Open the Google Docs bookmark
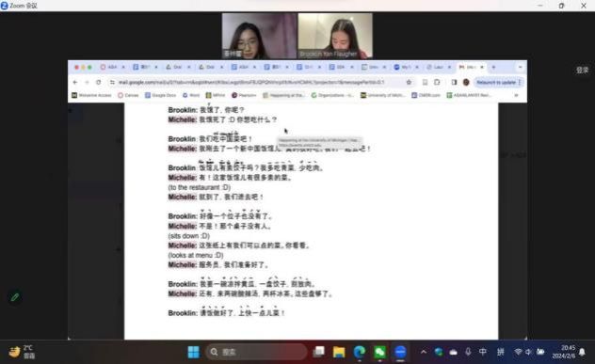Viewport: 595px width, 364px height. pos(160,95)
